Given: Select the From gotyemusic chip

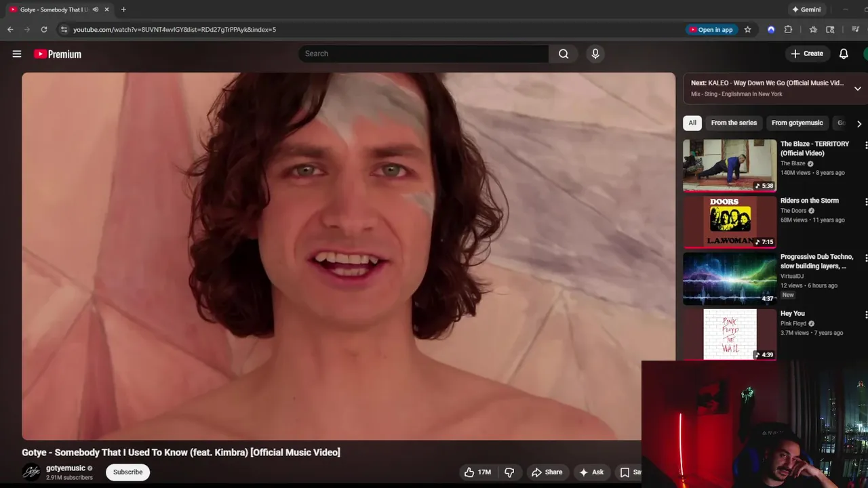Looking at the screenshot, I should pyautogui.click(x=797, y=123).
